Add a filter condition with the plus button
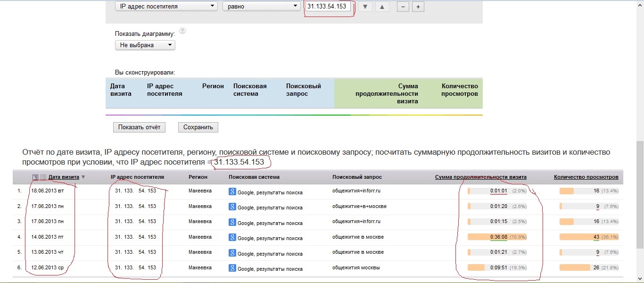Screen dimensions: 644x283 point(418,7)
